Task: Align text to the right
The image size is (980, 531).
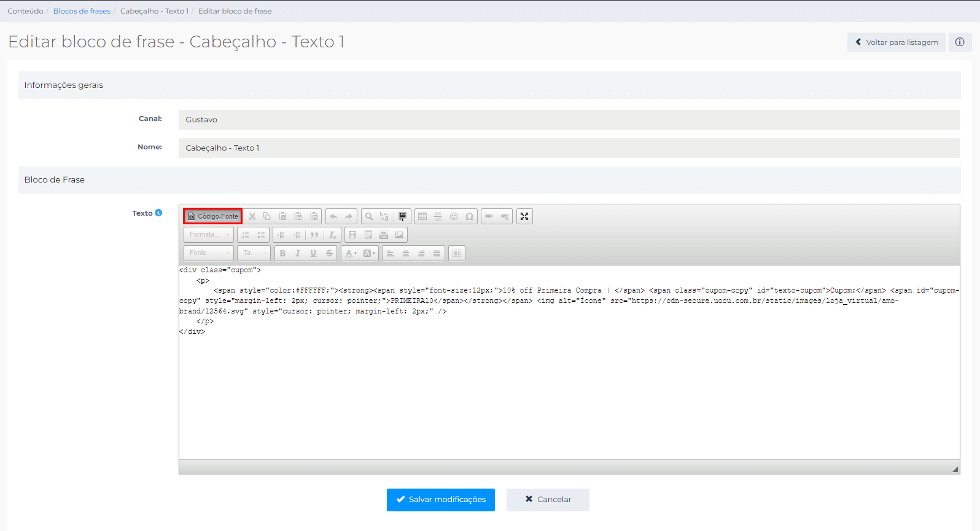Action: click(x=421, y=253)
